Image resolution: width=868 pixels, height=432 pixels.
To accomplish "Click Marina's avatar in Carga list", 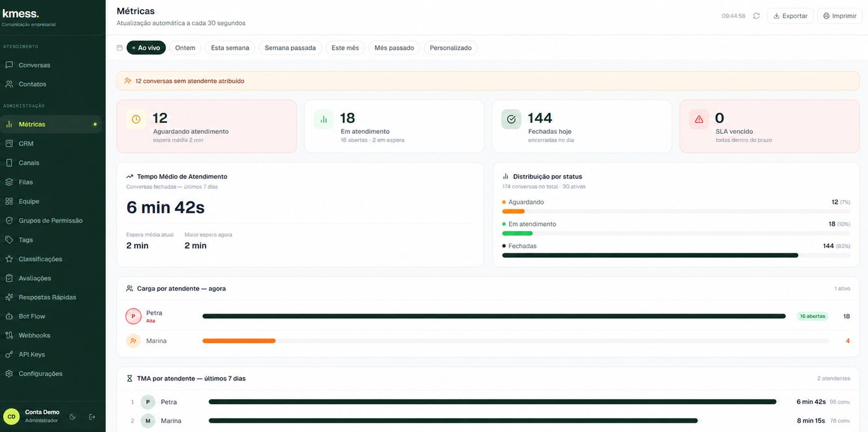I will coord(133,341).
